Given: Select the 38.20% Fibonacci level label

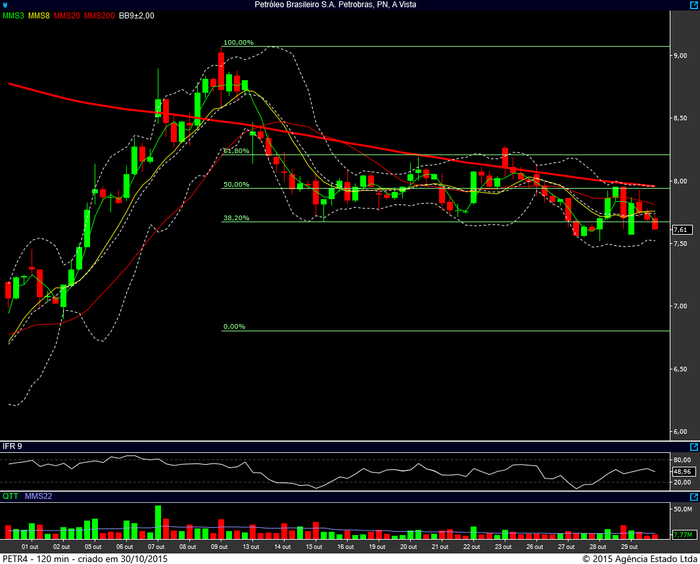Looking at the screenshot, I should [x=236, y=217].
